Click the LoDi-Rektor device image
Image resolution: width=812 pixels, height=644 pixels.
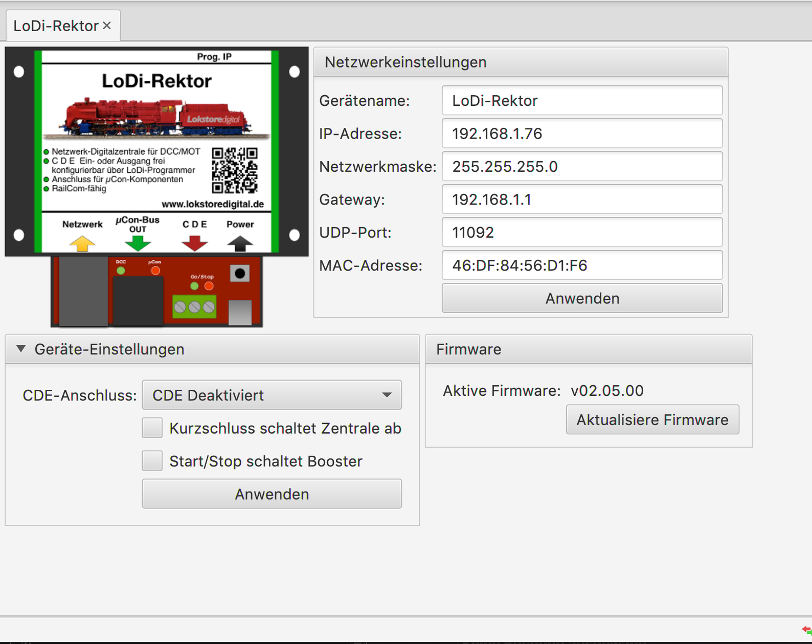point(156,187)
